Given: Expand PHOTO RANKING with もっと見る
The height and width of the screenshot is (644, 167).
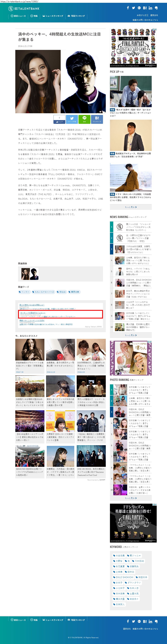Looking at the screenshot, I should pyautogui.click(x=131, y=498).
